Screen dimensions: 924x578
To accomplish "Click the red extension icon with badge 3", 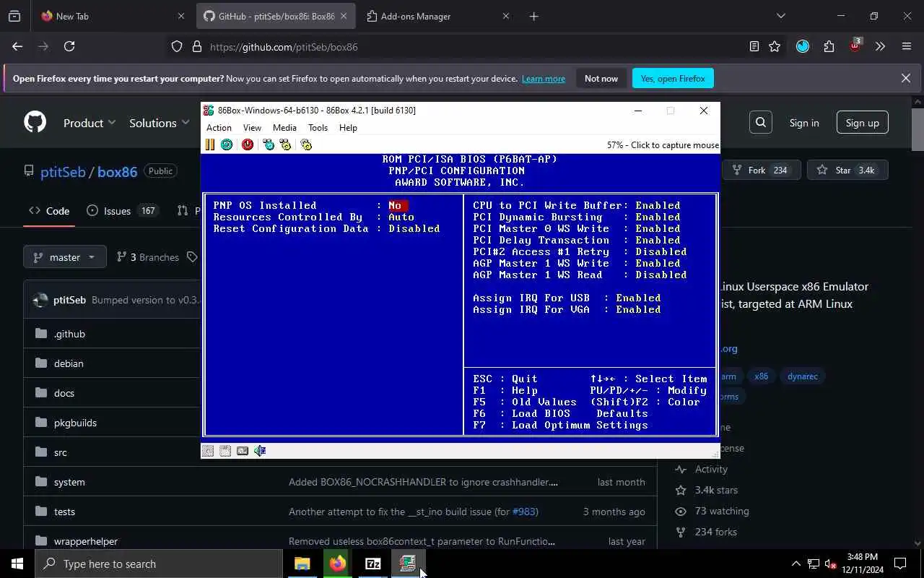I will pyautogui.click(x=855, y=46).
